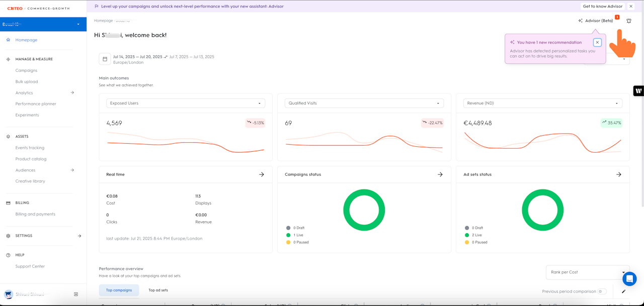Open Advisor (Beta) panel

[596, 21]
